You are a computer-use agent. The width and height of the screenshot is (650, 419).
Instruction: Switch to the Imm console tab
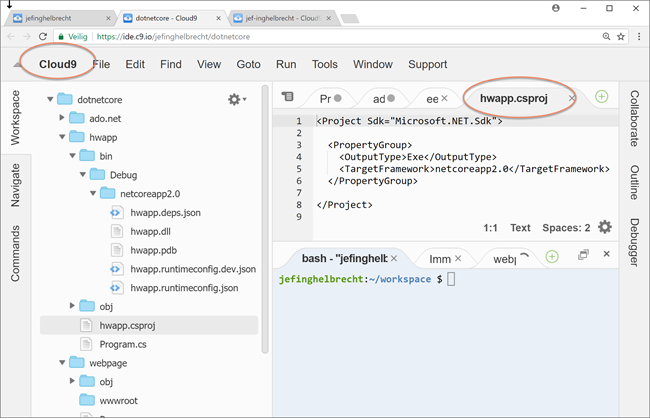(440, 259)
